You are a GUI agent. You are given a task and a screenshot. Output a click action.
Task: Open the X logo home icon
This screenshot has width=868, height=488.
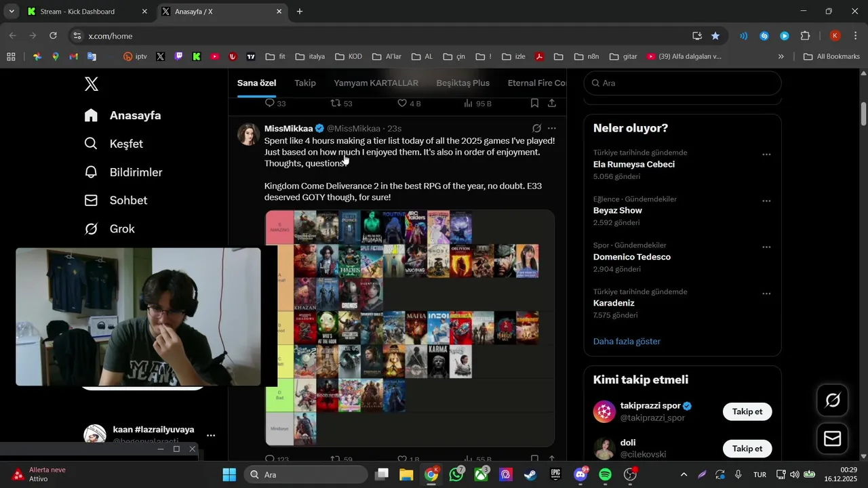pyautogui.click(x=92, y=84)
